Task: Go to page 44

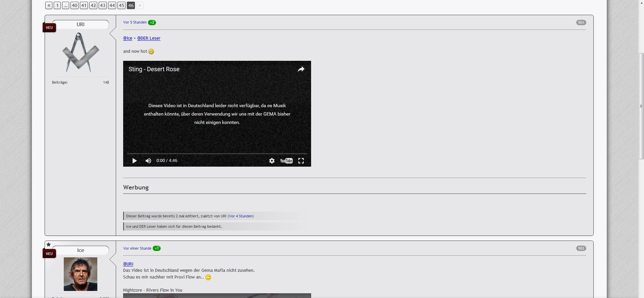Action: (x=112, y=5)
